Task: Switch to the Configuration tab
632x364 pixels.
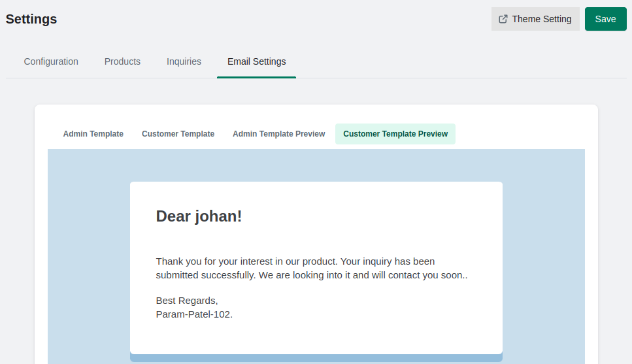Action: [51, 61]
